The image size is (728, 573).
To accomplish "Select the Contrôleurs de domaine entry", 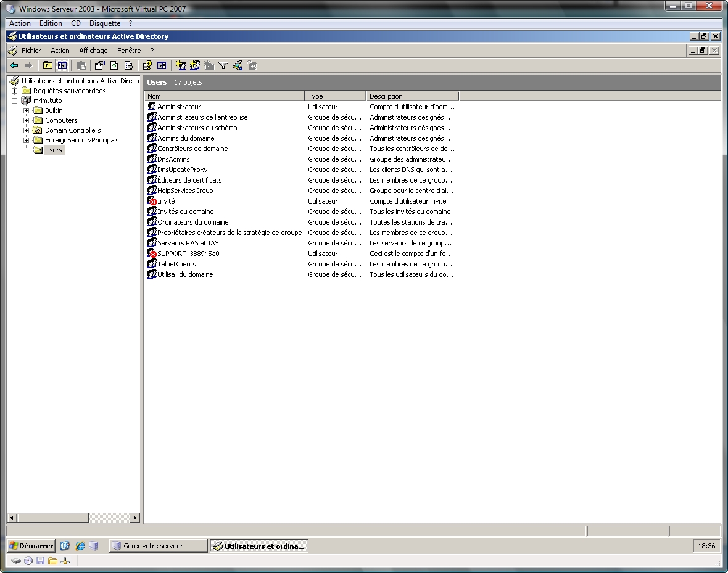I will (192, 149).
